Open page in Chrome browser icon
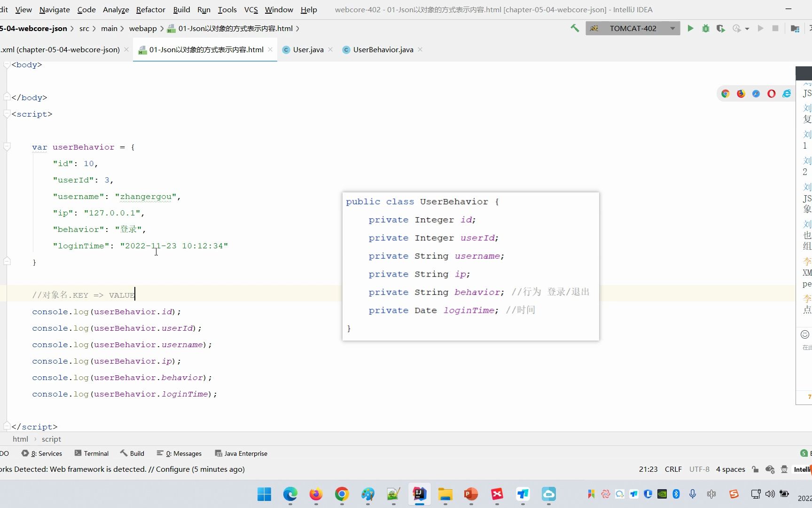This screenshot has height=508, width=812. click(726, 94)
